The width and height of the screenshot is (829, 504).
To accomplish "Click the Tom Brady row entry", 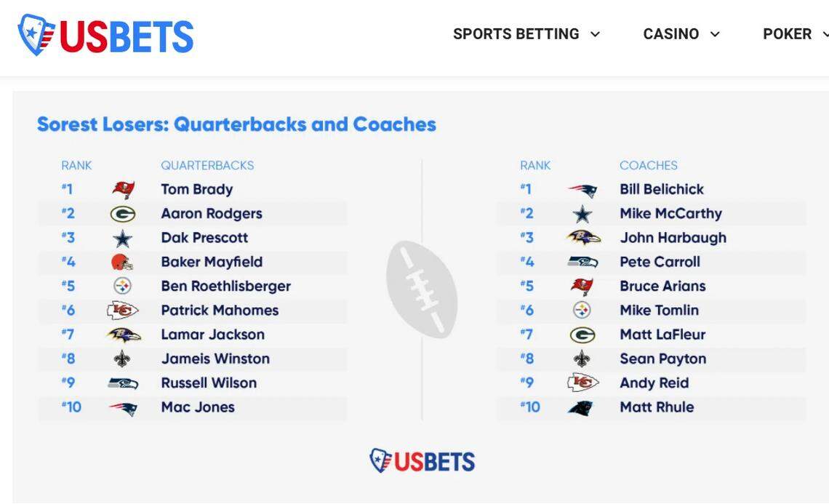I will (x=196, y=189).
